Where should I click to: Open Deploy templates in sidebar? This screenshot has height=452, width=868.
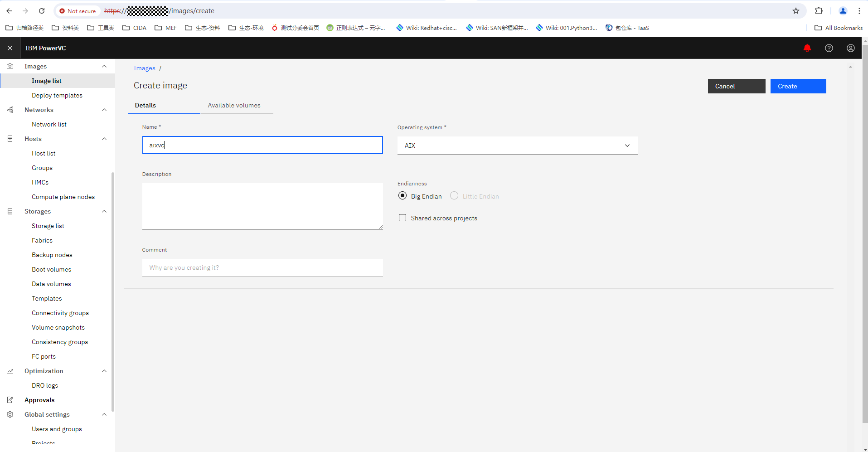58,95
